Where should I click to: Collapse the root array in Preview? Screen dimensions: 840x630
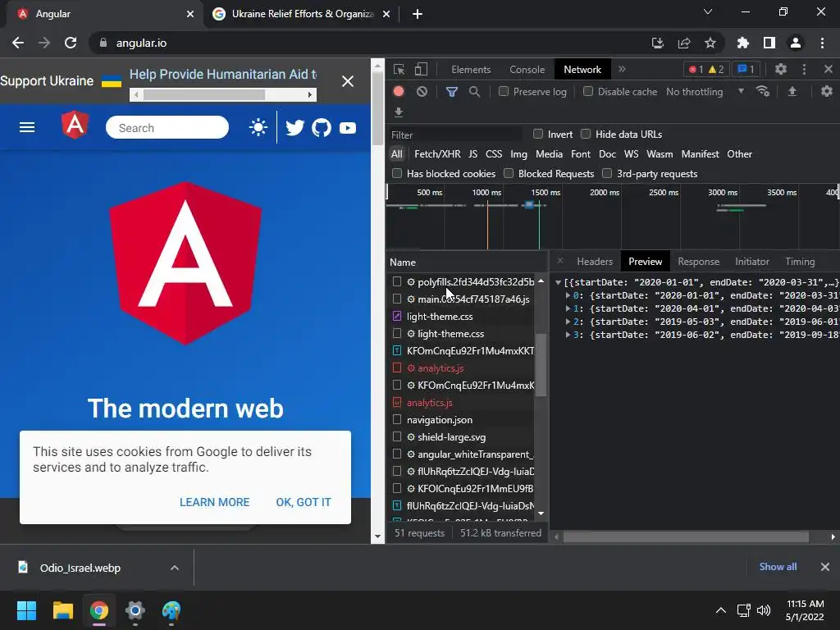pyautogui.click(x=558, y=282)
